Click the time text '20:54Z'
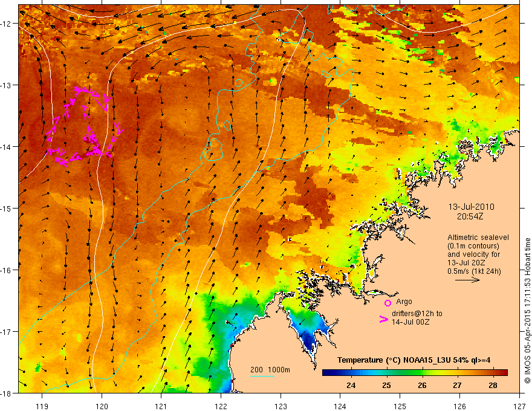Screen dimensions: 532x411 coord(470,216)
